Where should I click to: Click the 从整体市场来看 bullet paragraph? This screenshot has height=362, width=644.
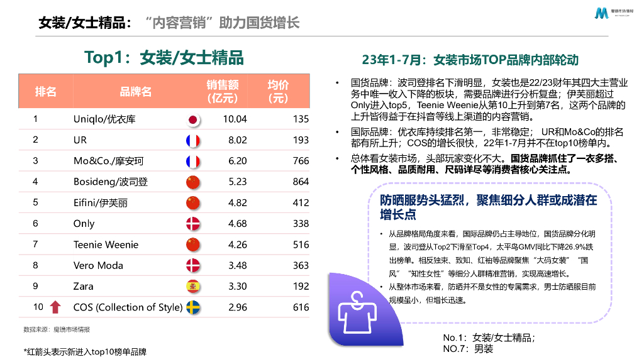pyautogui.click(x=492, y=293)
